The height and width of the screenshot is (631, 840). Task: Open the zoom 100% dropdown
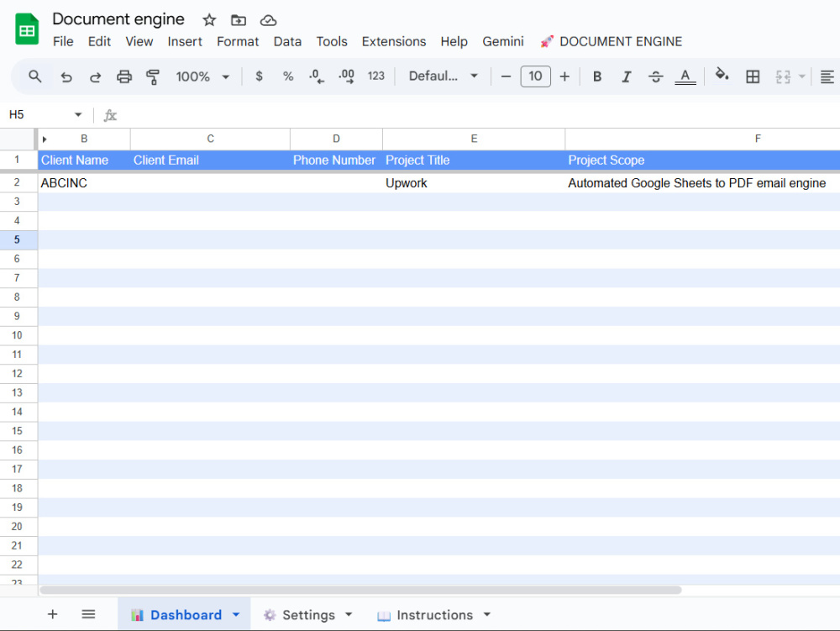(202, 76)
